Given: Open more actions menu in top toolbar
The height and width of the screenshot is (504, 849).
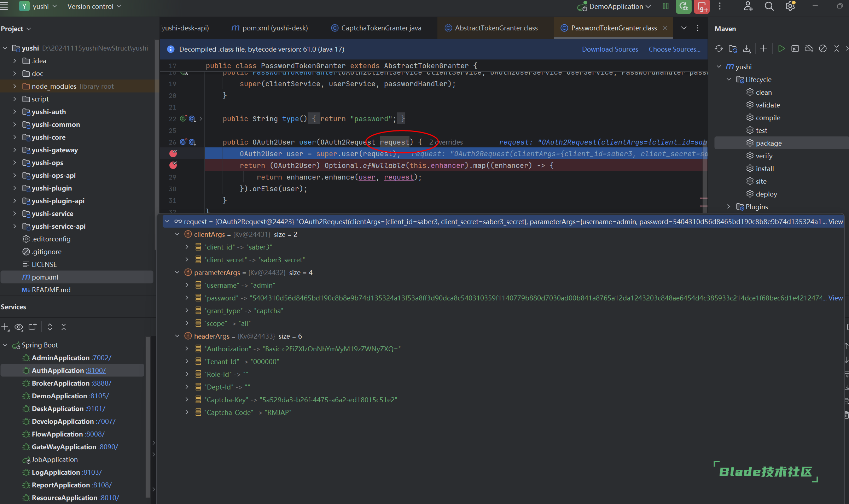Looking at the screenshot, I should 720,6.
